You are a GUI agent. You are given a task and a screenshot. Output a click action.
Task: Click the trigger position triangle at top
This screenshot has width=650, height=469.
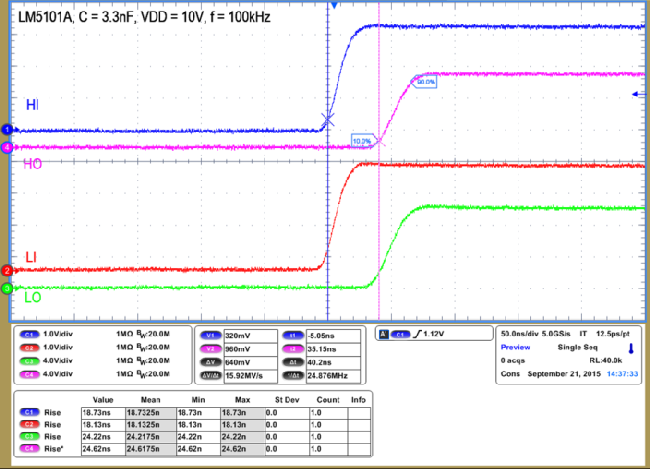tap(334, 5)
